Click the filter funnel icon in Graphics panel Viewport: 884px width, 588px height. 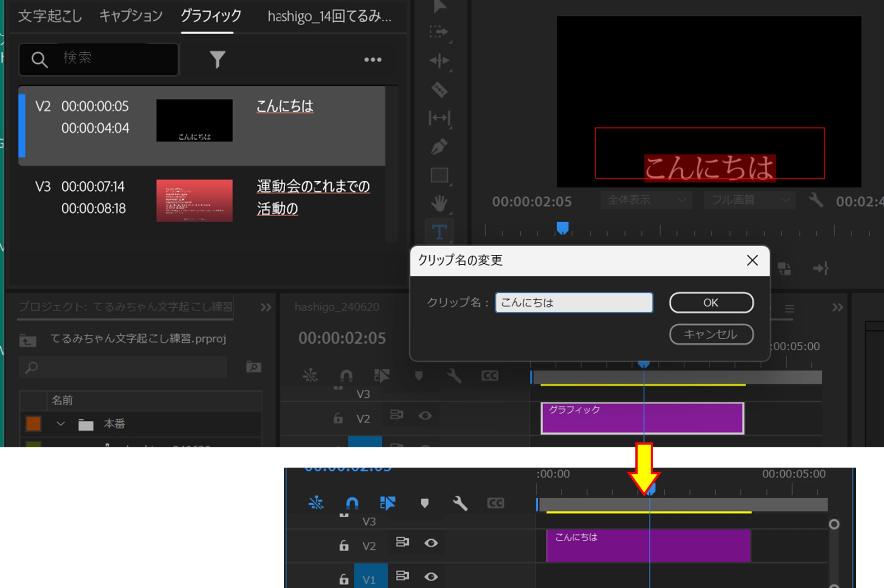pos(217,60)
